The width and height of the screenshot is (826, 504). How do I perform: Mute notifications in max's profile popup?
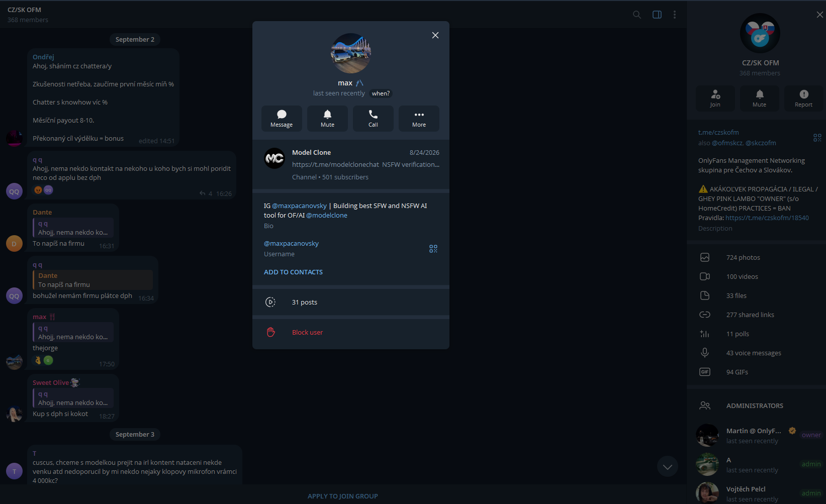tap(327, 119)
